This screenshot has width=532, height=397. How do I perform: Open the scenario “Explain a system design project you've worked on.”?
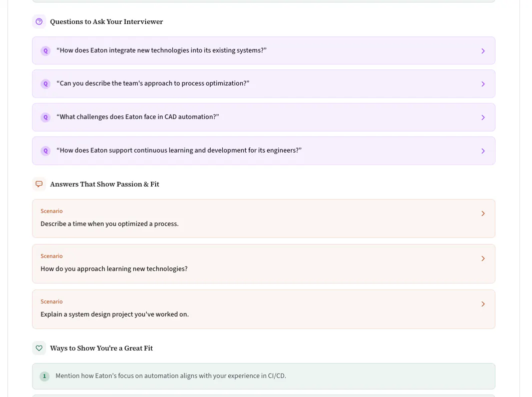264,309
